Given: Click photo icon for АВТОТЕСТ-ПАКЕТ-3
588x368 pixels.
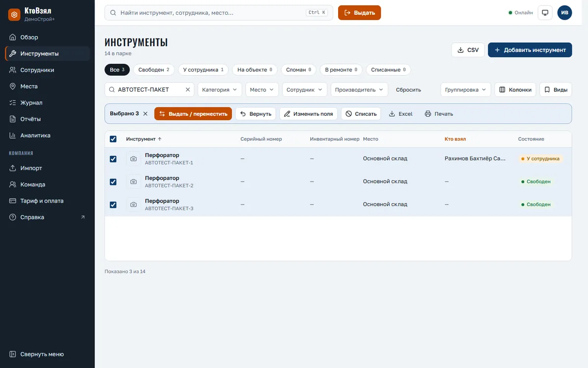Looking at the screenshot, I should [x=133, y=205].
